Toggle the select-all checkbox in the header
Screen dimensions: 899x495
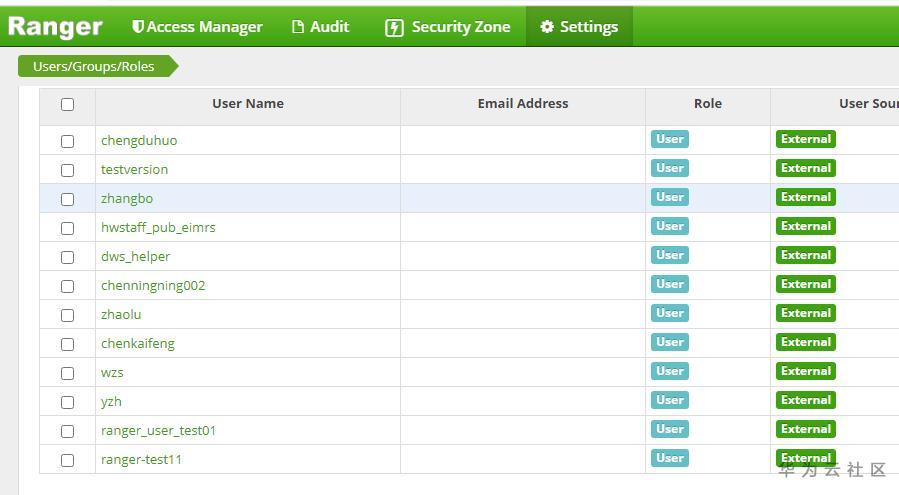point(67,104)
